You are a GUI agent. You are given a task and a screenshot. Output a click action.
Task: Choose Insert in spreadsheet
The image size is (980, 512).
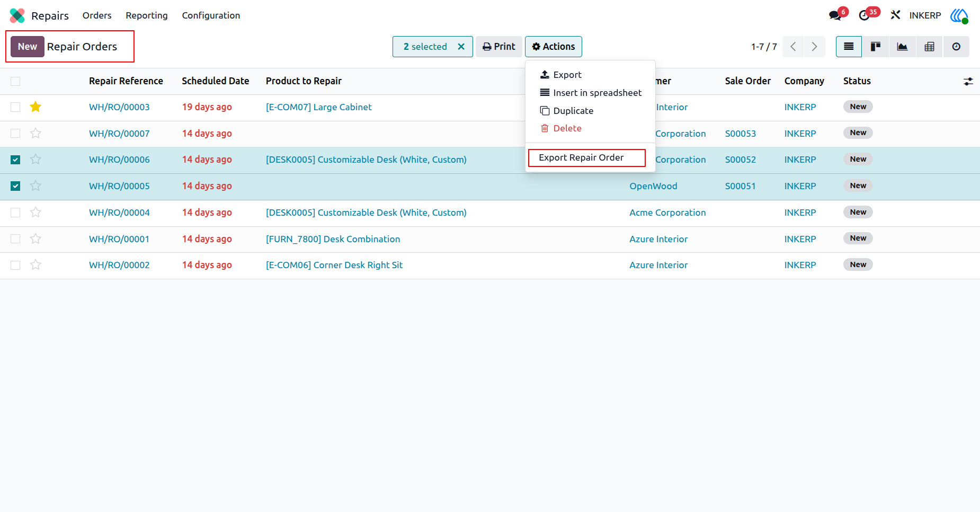point(590,93)
